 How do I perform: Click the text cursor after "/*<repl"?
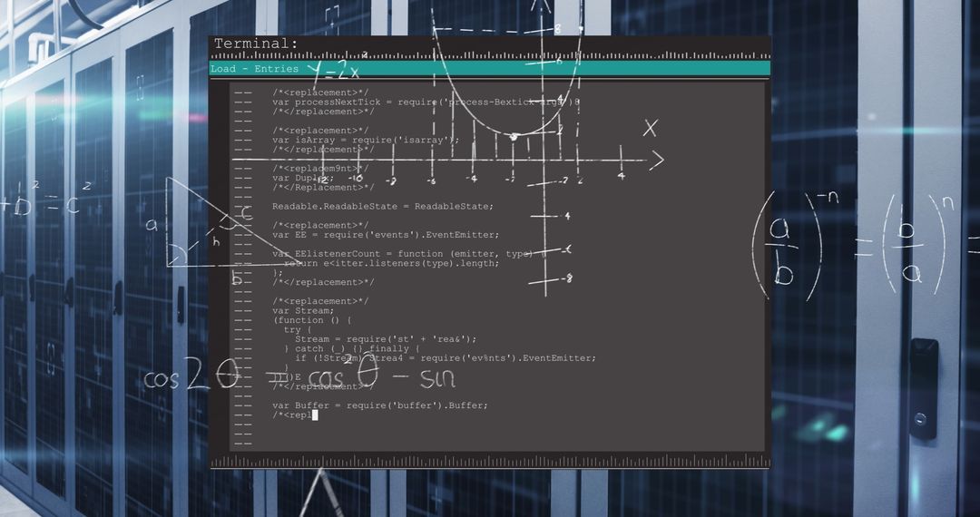(x=315, y=415)
